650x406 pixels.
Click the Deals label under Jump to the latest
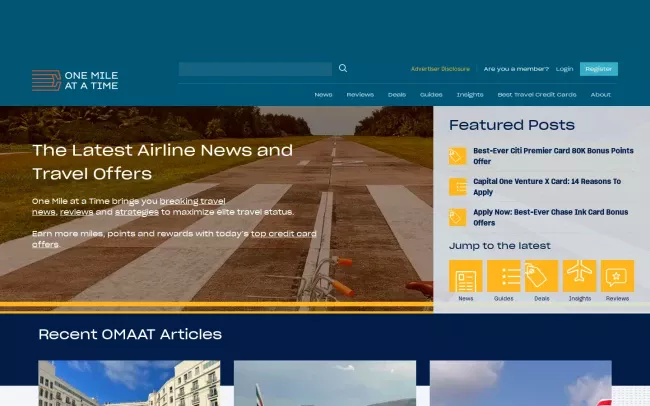[x=541, y=299]
